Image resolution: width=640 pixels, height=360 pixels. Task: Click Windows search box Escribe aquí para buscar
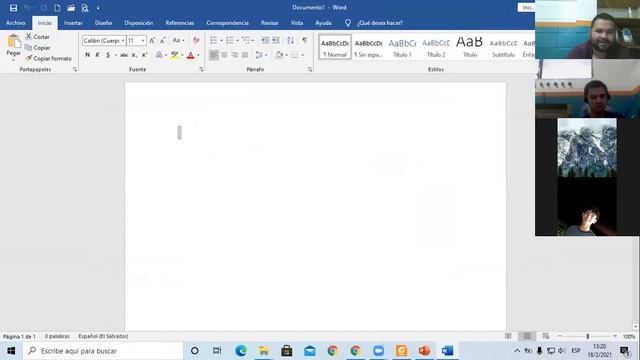click(103, 351)
